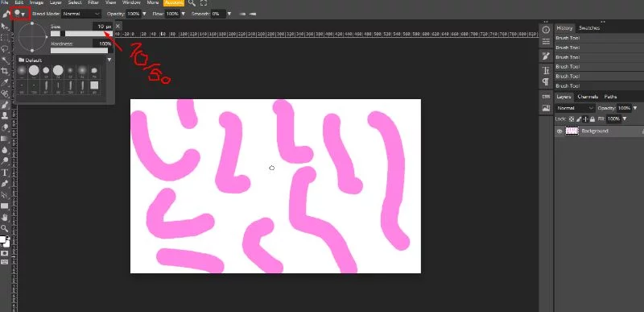This screenshot has height=312, width=644.
Task: Select the Crop tool
Action: 5,71
